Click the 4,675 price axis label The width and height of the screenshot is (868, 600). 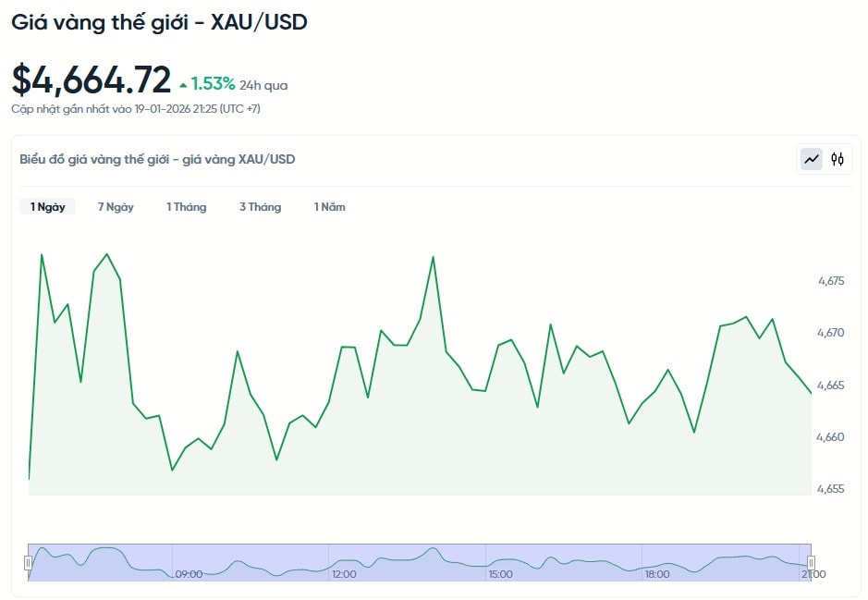click(831, 280)
